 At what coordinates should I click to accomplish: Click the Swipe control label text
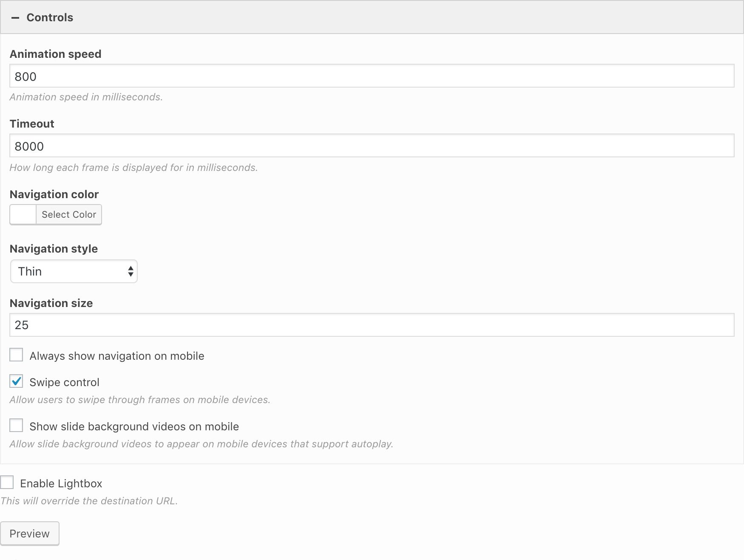pos(64,382)
